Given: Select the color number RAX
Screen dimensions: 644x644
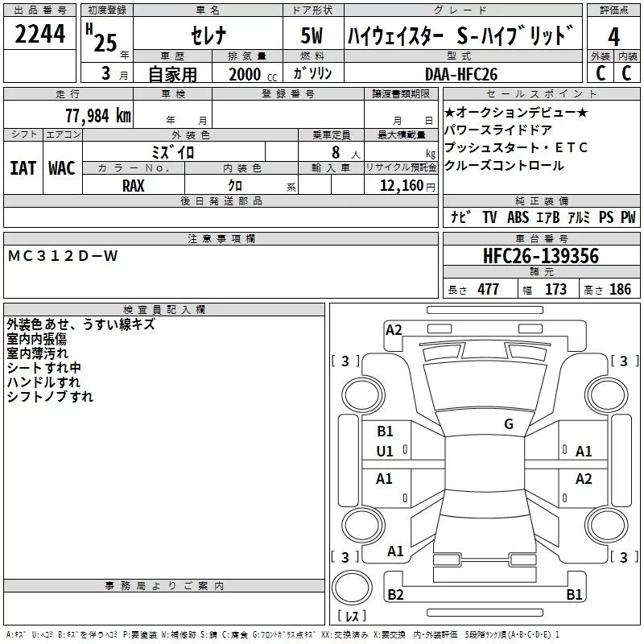Looking at the screenshot, I should (x=133, y=186).
